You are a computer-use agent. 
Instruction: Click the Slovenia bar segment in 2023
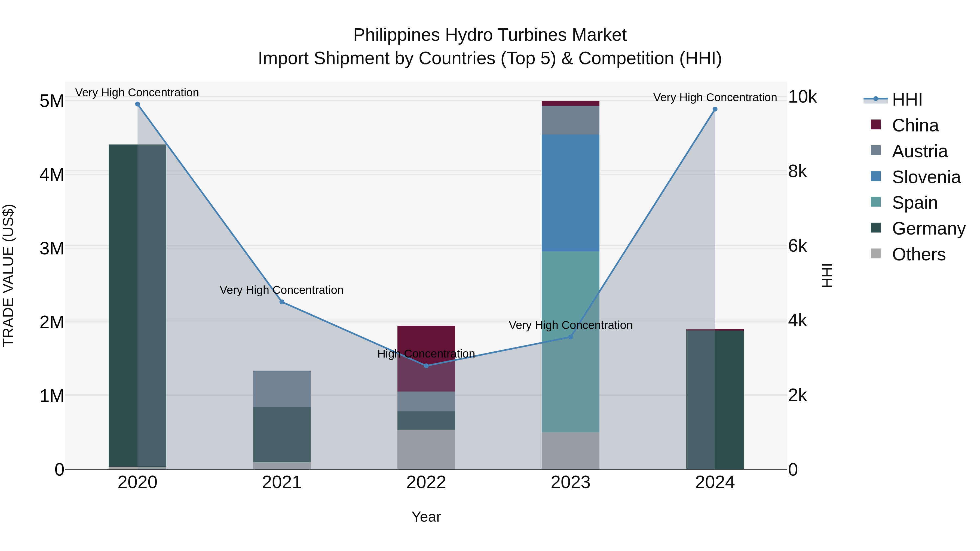pyautogui.click(x=571, y=193)
